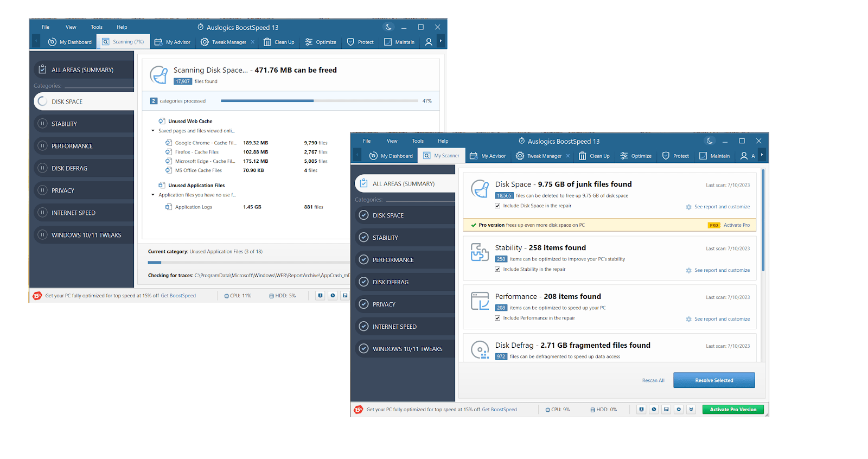Click the Rescan All link
Image resolution: width=868 pixels, height=459 pixels.
pyautogui.click(x=653, y=380)
